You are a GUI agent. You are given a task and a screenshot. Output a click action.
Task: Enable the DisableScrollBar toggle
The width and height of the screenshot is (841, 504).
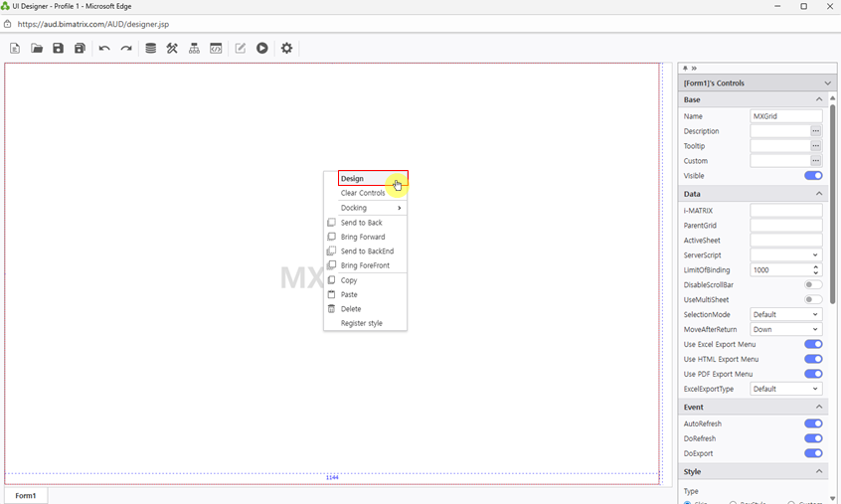click(x=812, y=285)
